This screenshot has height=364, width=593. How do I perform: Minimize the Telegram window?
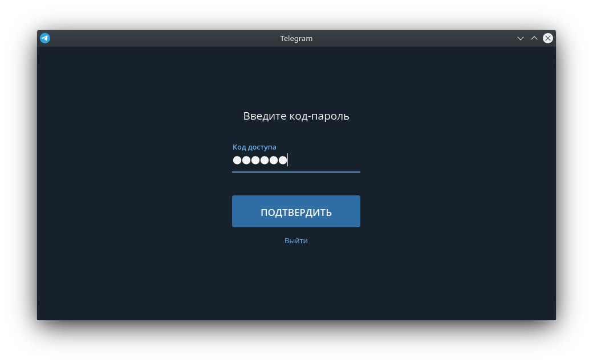click(x=521, y=38)
